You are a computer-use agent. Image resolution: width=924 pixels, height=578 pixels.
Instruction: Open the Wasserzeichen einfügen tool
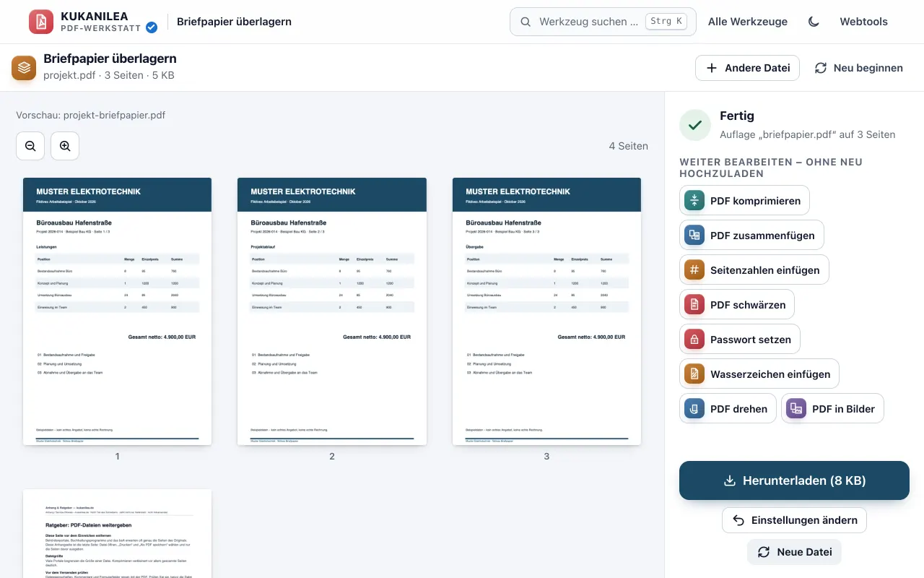759,374
